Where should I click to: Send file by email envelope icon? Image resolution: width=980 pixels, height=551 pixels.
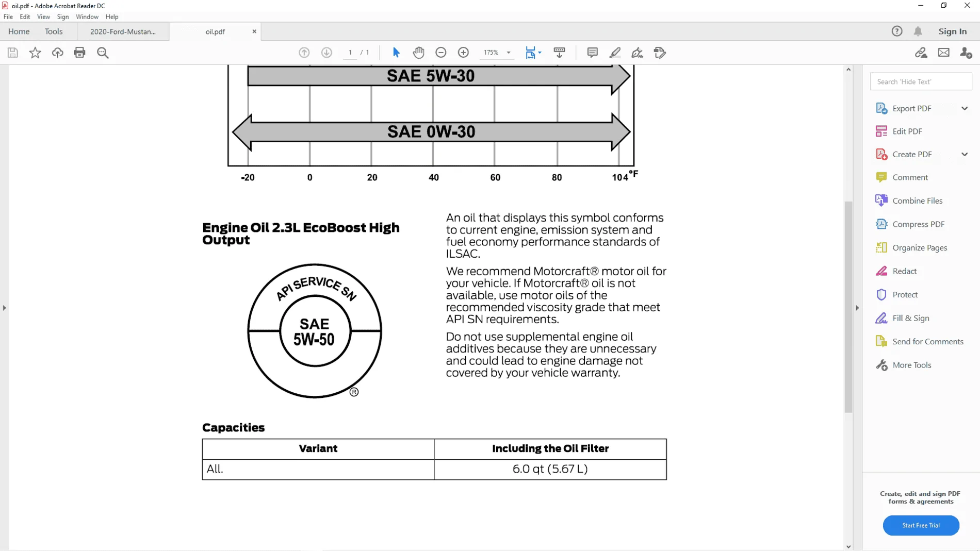[x=943, y=53]
